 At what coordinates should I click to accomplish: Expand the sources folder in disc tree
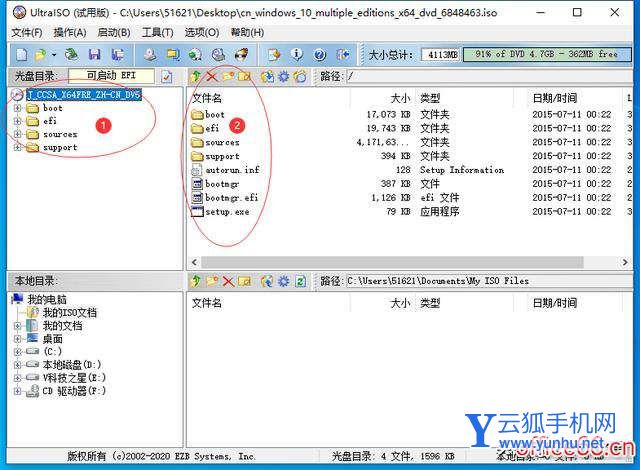18,134
